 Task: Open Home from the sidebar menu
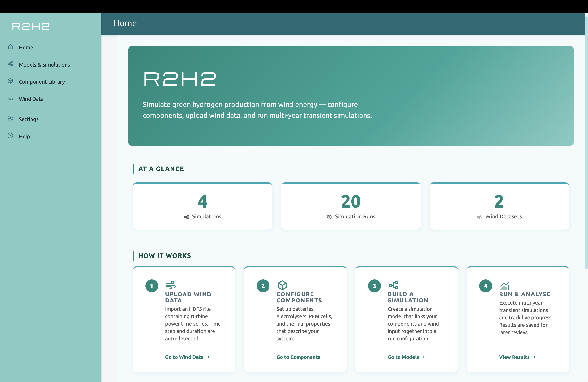coord(50,47)
